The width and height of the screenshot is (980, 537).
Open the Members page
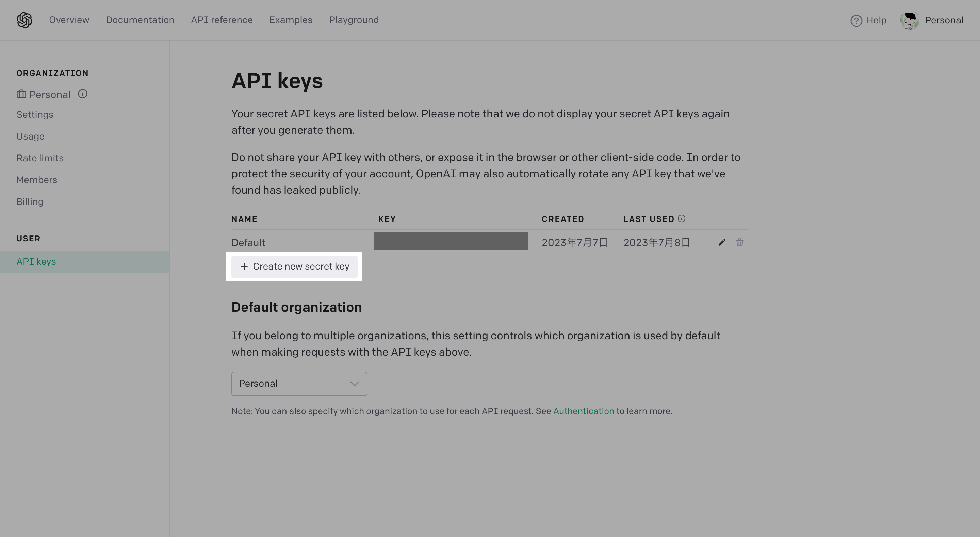click(37, 180)
